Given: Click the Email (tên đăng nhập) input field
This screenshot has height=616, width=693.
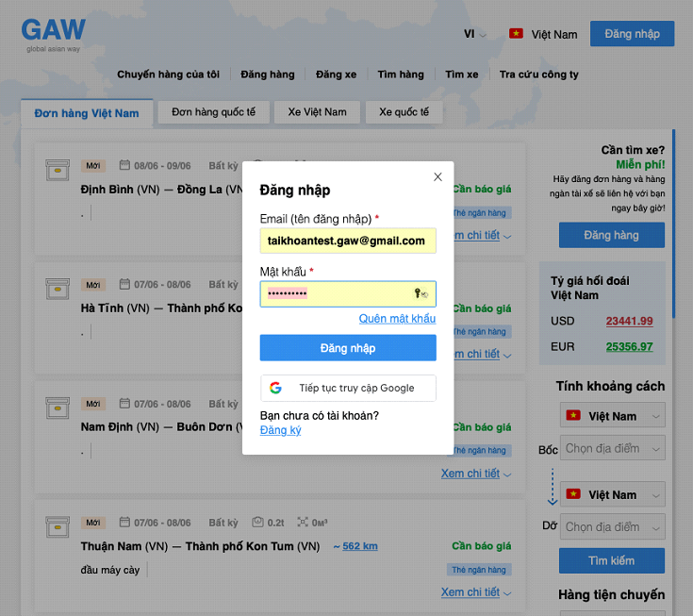Looking at the screenshot, I should 348,241.
